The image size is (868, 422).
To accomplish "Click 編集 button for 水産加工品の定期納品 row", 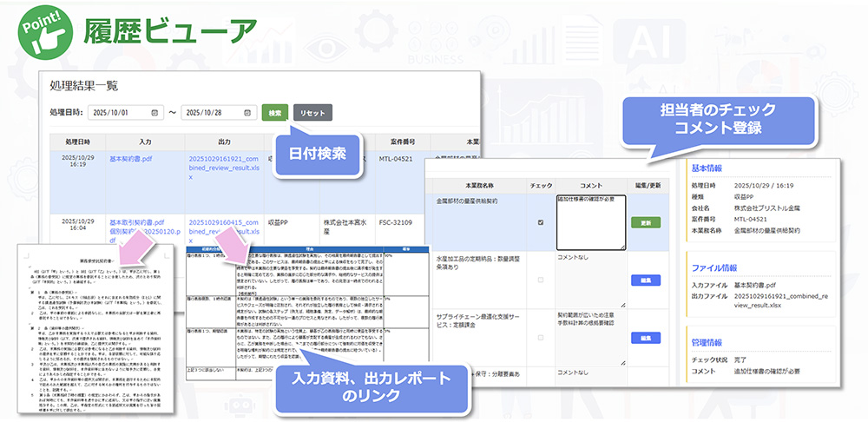I will point(645,280).
